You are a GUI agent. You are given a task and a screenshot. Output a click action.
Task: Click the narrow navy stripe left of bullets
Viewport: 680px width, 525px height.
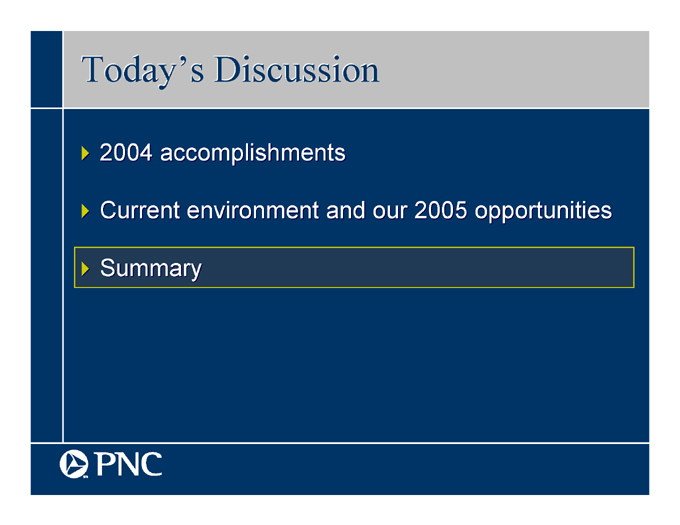[46, 276]
